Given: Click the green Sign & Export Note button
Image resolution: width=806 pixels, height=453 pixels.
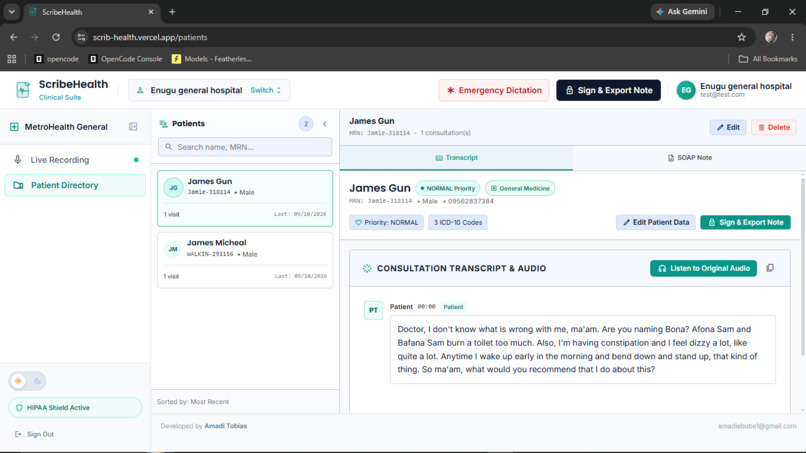Looking at the screenshot, I should coord(745,223).
